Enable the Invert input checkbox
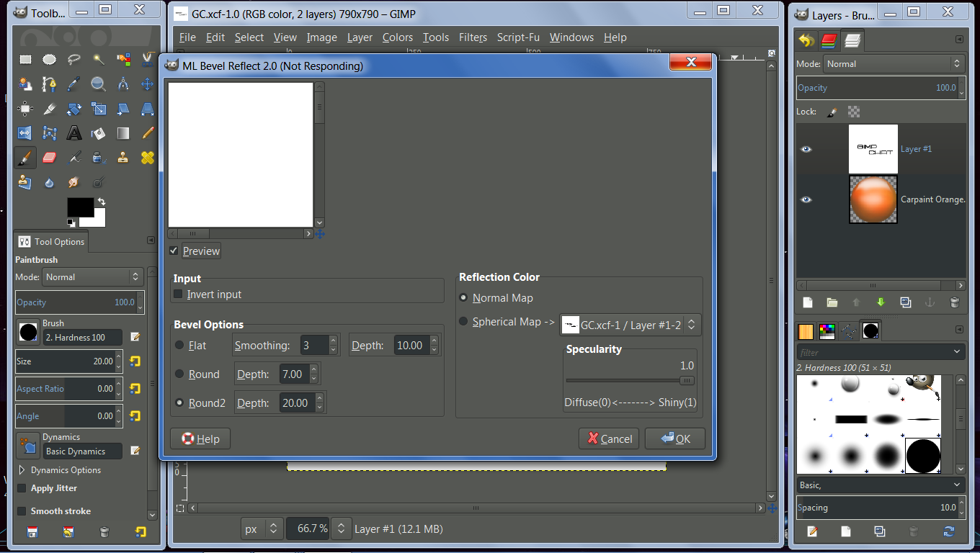The height and width of the screenshot is (553, 980). point(178,294)
